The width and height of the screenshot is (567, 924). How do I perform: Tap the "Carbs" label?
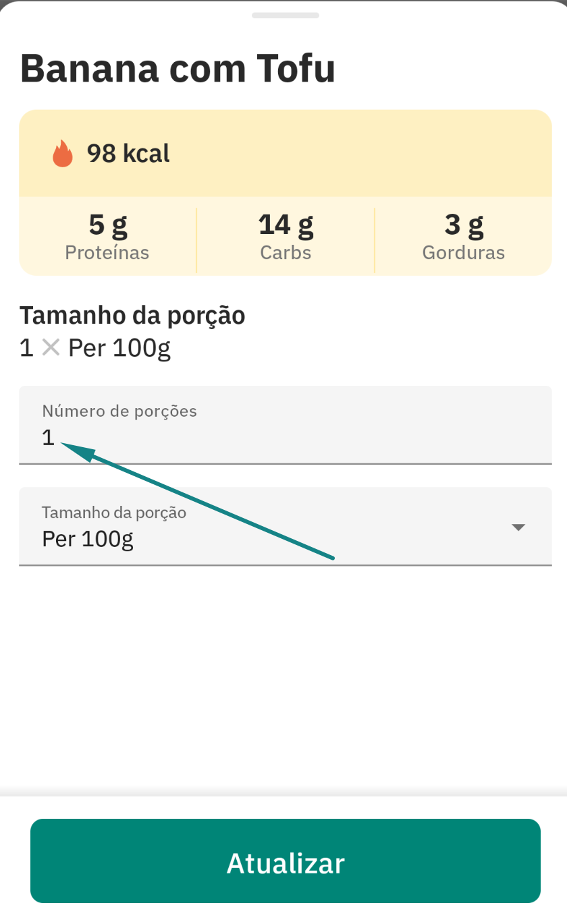286,253
